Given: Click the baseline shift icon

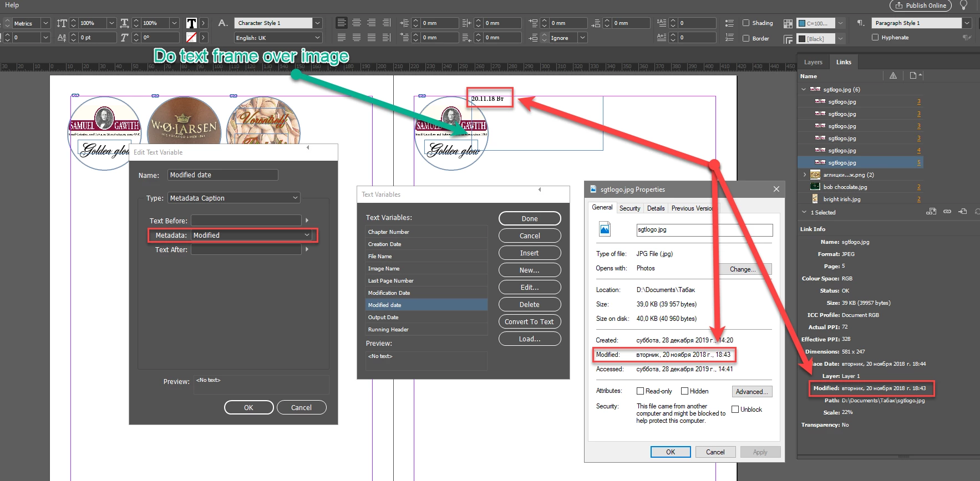Looking at the screenshot, I should 62,38.
